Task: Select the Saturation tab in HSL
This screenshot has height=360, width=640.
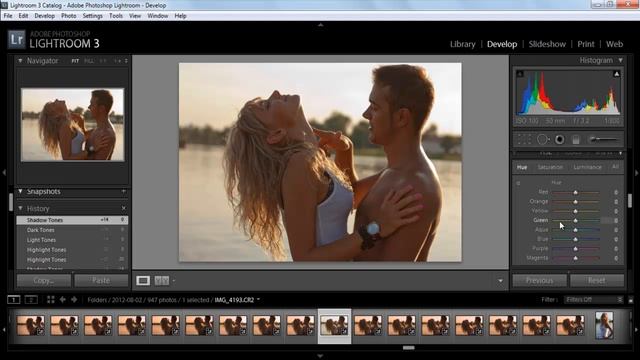Action: click(550, 167)
